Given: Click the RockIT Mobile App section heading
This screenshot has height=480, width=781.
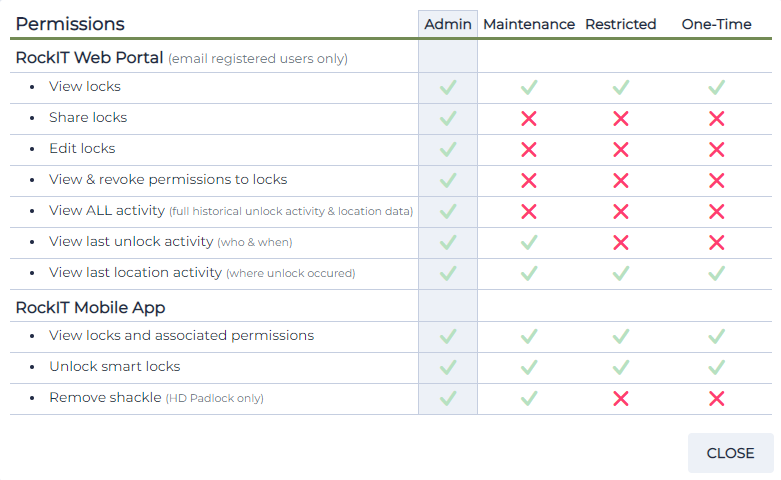Looking at the screenshot, I should pyautogui.click(x=90, y=308).
